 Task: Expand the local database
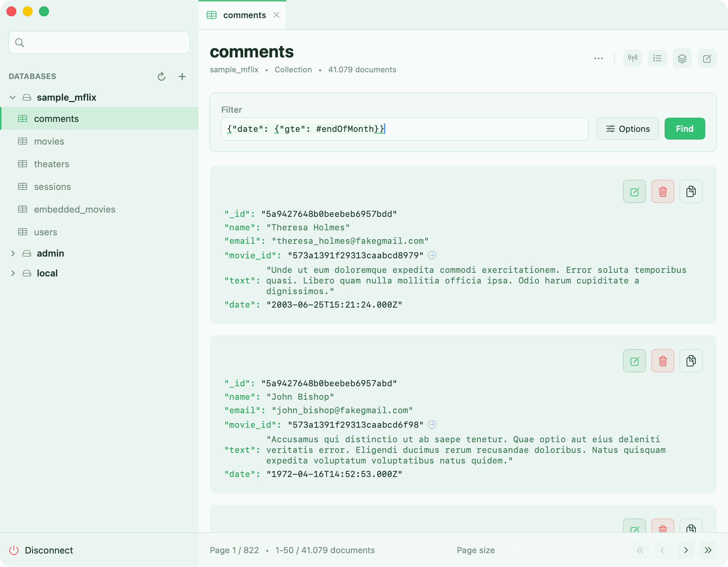[x=13, y=273]
